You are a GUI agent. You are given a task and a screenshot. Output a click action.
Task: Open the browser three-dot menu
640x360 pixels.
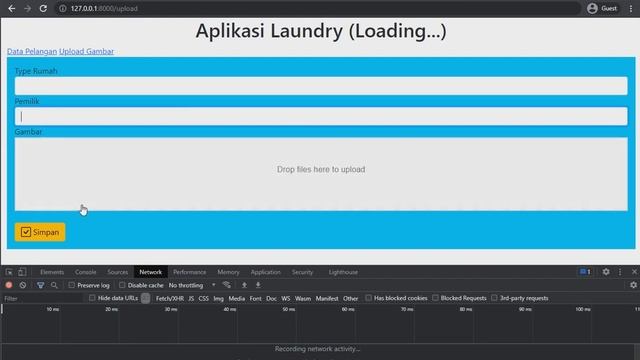point(631,8)
